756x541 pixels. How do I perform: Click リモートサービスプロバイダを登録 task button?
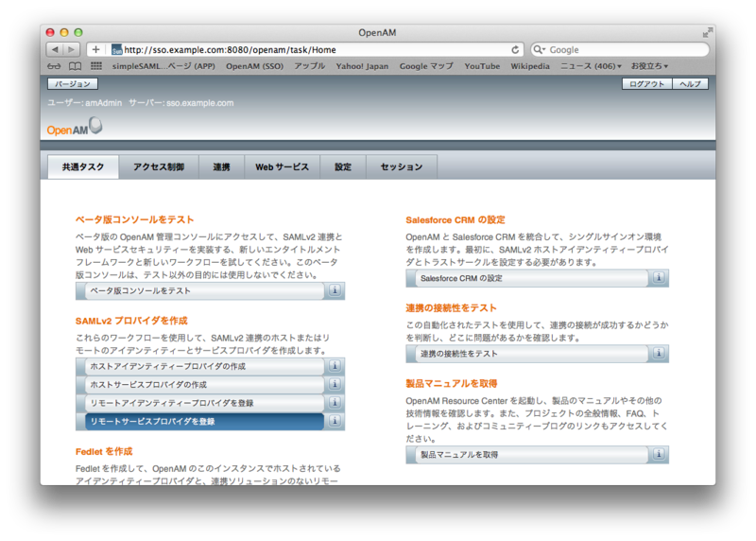(x=200, y=421)
